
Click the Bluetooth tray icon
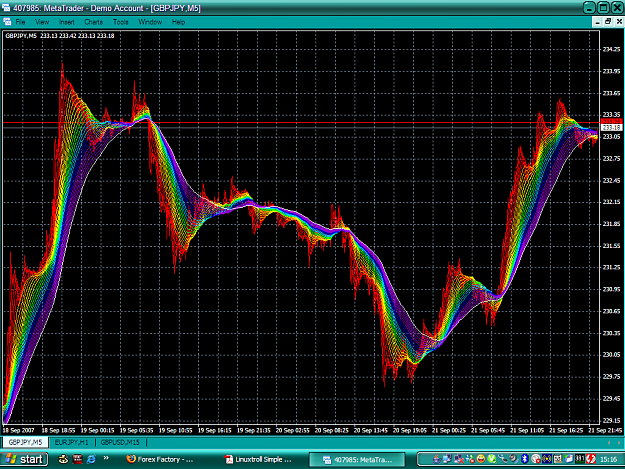(x=525, y=459)
